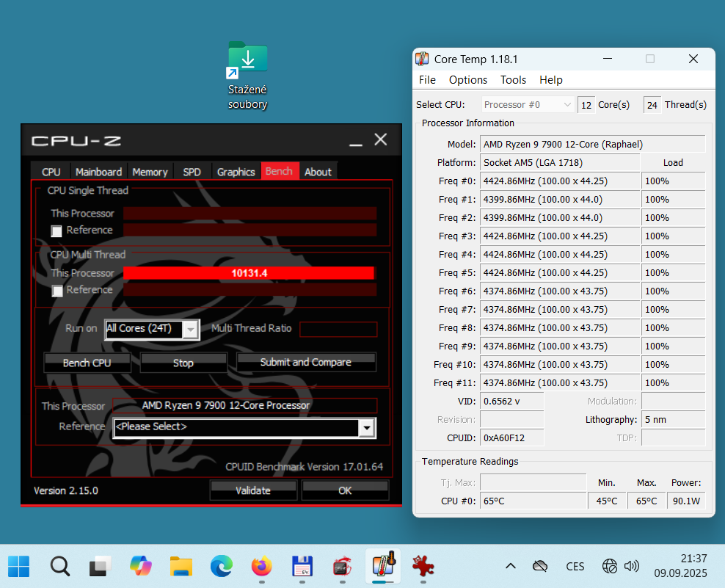This screenshot has width=725, height=588.
Task: Click the AMD Ryzen 9 7900 processor name field
Action: click(x=244, y=405)
